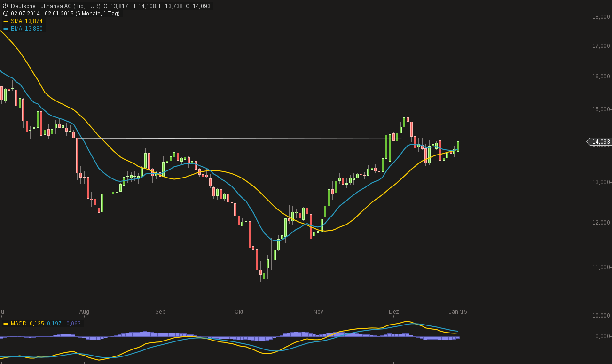The height and width of the screenshot is (364, 612).
Task: Click the MACD value '0,135'
Action: (x=37, y=324)
